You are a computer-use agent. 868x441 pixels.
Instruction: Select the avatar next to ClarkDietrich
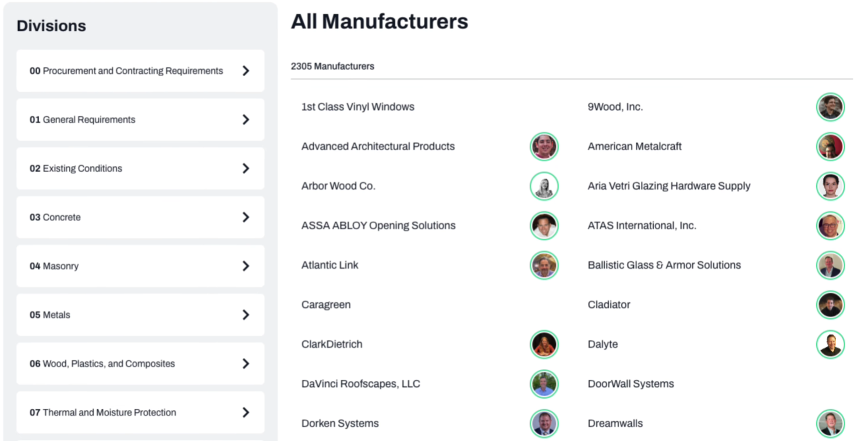coord(544,344)
